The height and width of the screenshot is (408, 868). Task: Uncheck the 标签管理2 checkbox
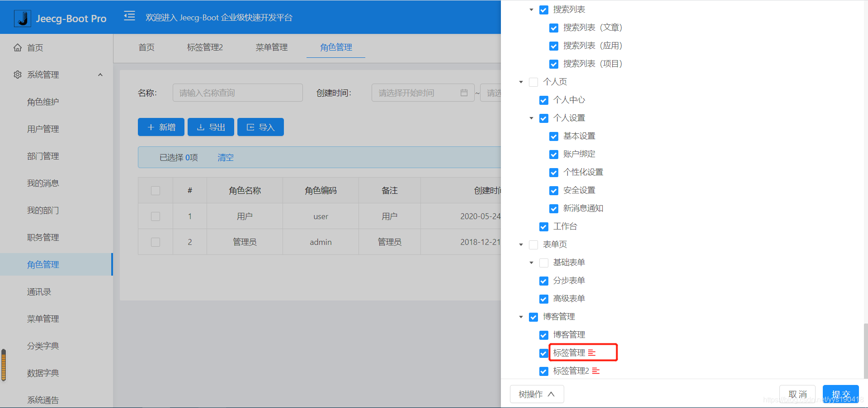click(544, 371)
